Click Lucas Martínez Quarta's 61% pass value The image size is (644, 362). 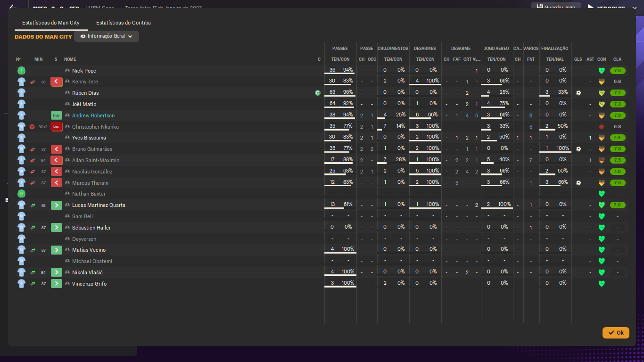(x=347, y=204)
